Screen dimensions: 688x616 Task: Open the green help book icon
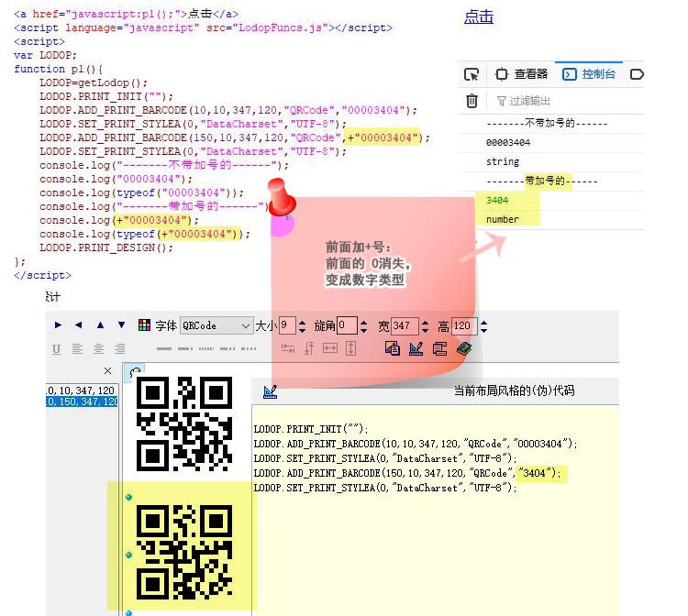pos(464,348)
